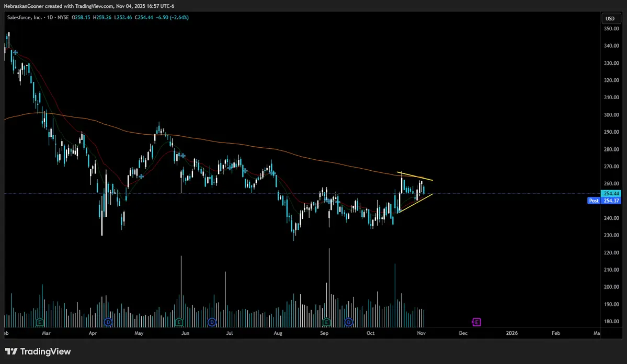Click the 180.00 price axis label

611,322
